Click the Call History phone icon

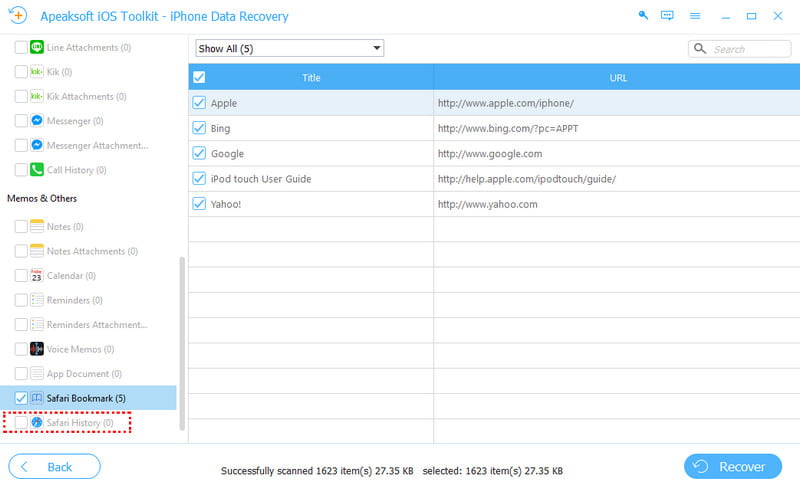pyautogui.click(x=37, y=170)
